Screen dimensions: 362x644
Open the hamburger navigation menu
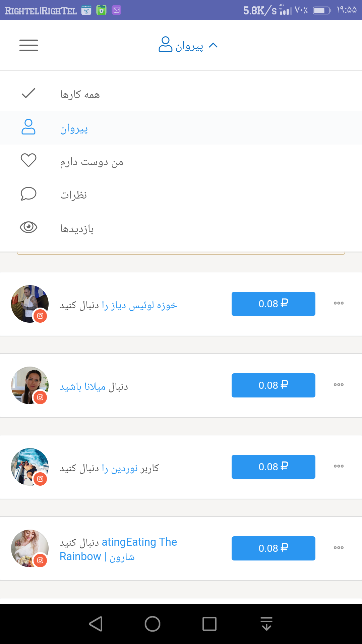coord(28,45)
